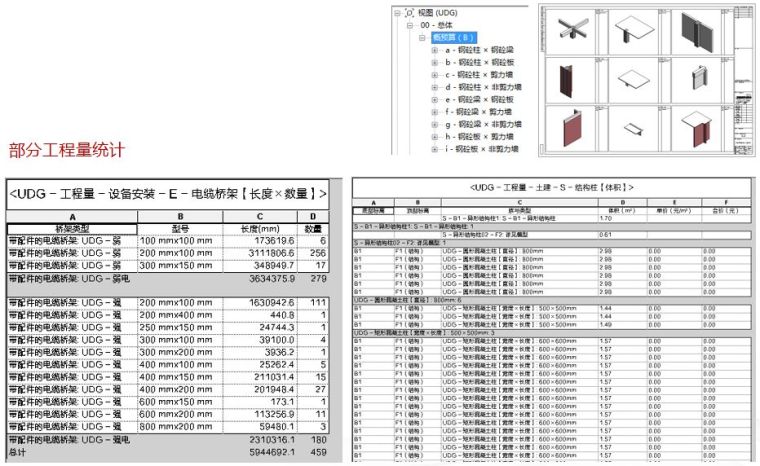Select the 数量 header cell
The width and height of the screenshot is (760, 466).
point(313,228)
